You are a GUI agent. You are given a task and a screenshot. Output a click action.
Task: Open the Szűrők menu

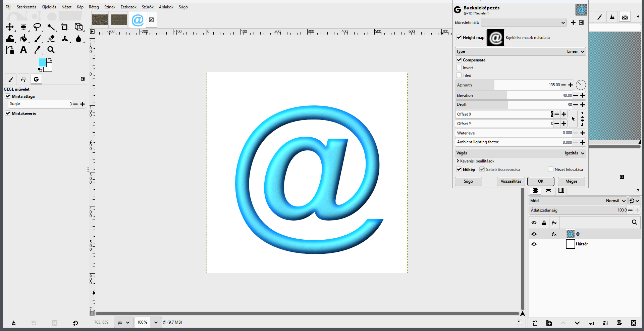pos(148,7)
